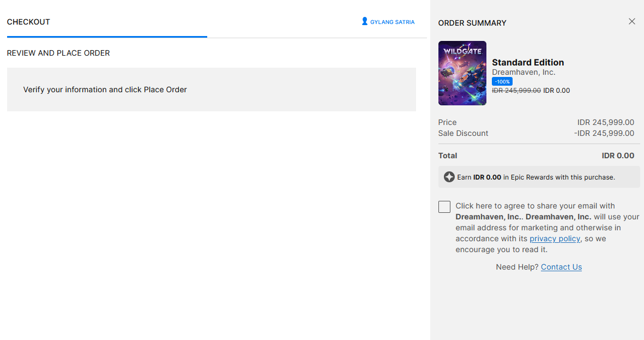Viewport: 644px width, 340px height.
Task: Click the Epic Rewards earnings banner
Action: (x=539, y=176)
